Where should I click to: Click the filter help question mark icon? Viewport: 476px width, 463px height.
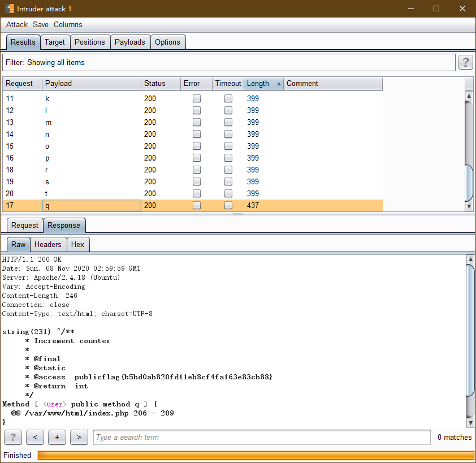tap(465, 62)
